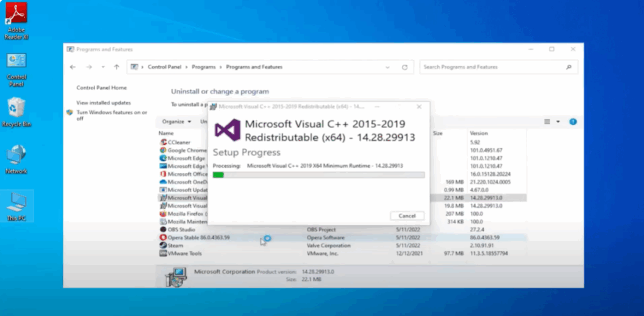Viewport: 644px width, 316px height.
Task: Click the Microsoft Edge program icon
Action: click(164, 158)
